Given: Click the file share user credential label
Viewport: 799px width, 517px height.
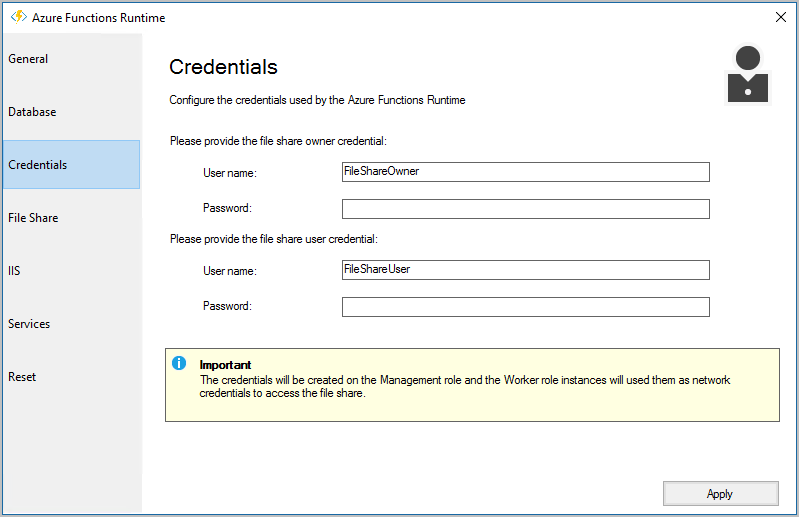Looking at the screenshot, I should 274,239.
